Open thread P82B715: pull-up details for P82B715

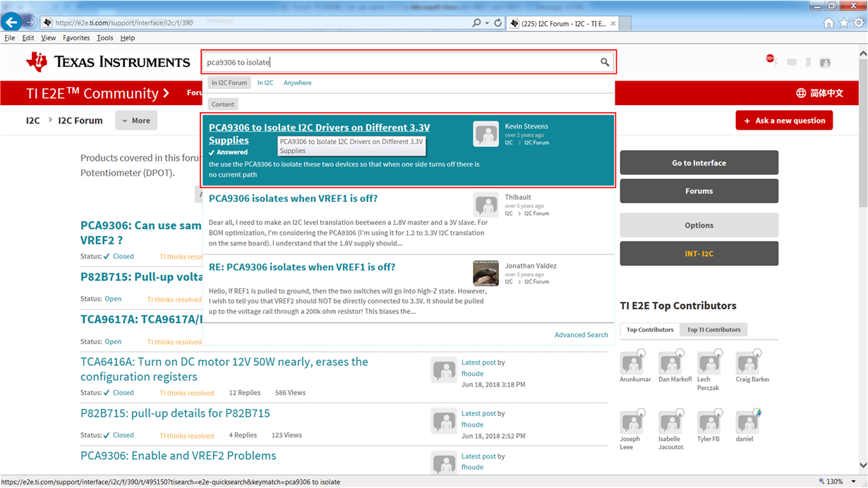175,413
